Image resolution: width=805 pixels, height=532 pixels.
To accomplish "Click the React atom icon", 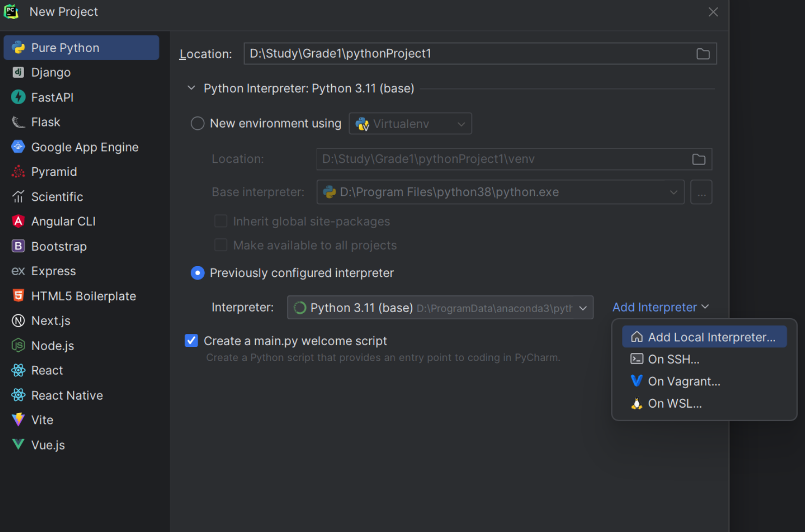I will [x=18, y=370].
